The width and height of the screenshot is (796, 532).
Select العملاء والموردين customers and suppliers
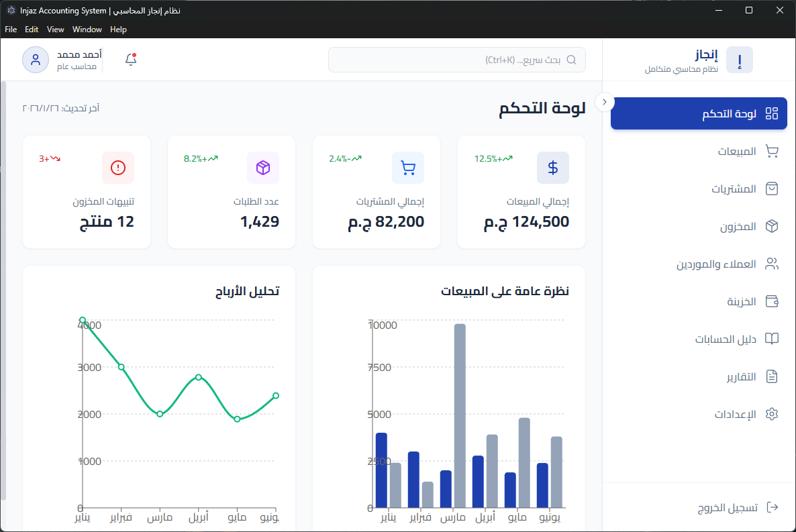pyautogui.click(x=716, y=264)
